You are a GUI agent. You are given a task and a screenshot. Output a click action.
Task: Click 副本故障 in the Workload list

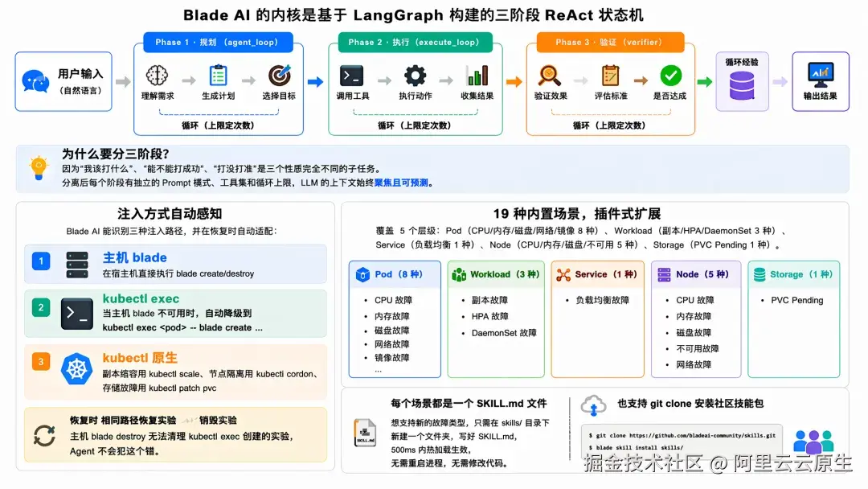pyautogui.click(x=490, y=300)
